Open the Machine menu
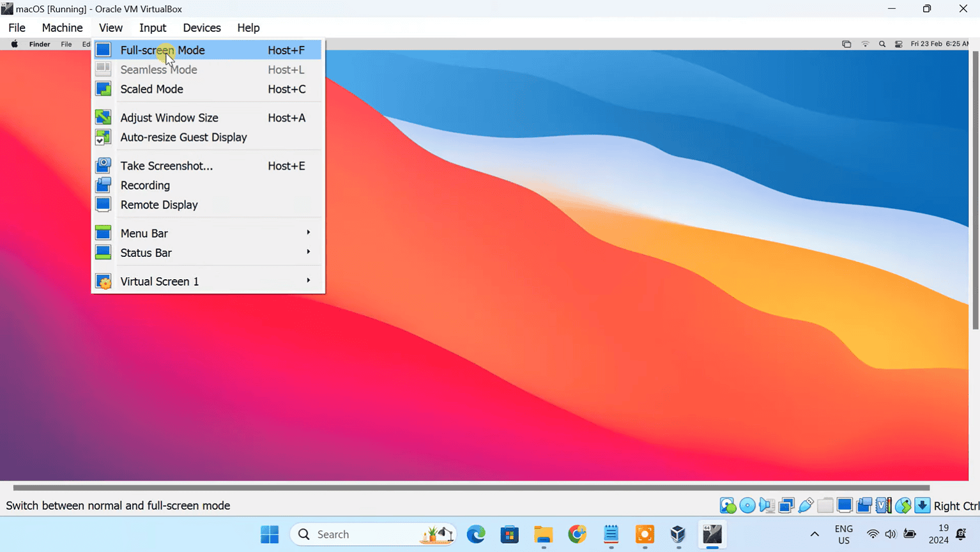Image resolution: width=980 pixels, height=552 pixels. click(x=62, y=27)
